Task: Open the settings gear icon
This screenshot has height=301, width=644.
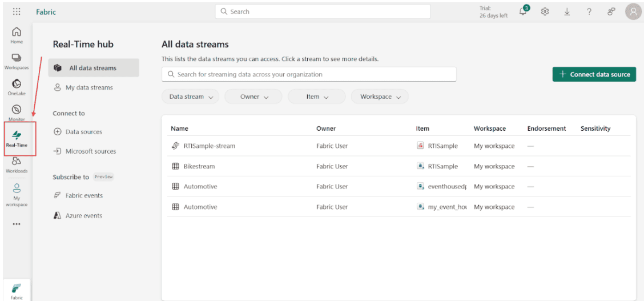Action: (x=545, y=11)
